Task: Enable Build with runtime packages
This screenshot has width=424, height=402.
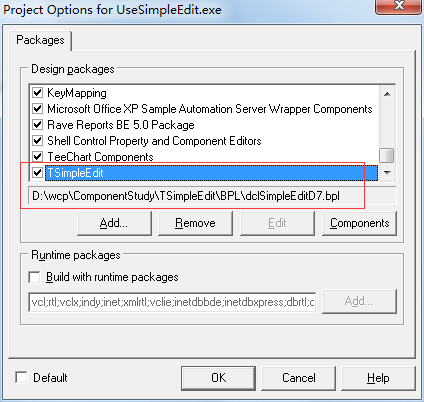Action: (34, 277)
